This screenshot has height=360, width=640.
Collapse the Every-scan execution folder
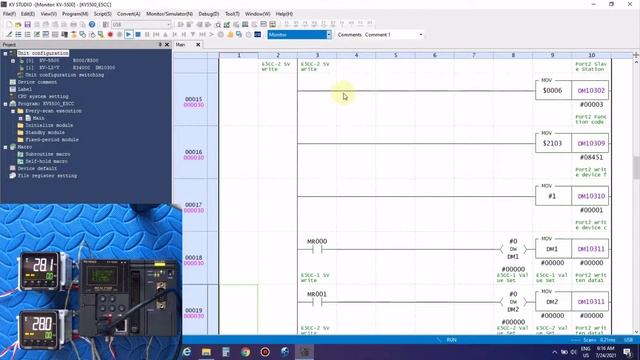tap(13, 111)
